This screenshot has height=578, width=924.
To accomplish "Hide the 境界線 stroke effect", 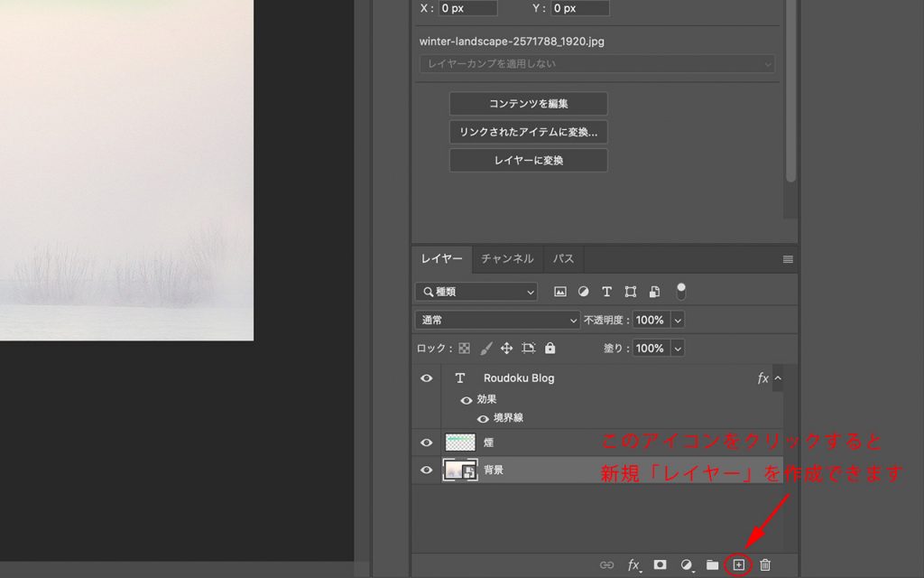I will pos(483,419).
